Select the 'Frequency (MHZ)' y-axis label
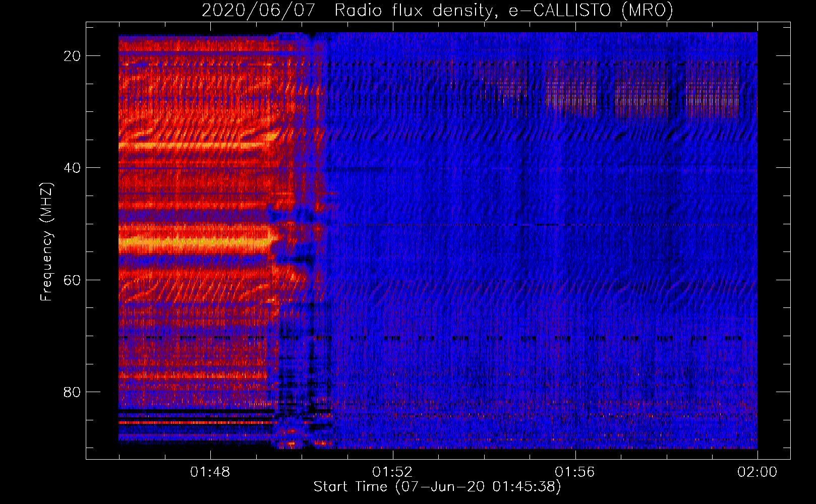 (x=46, y=242)
